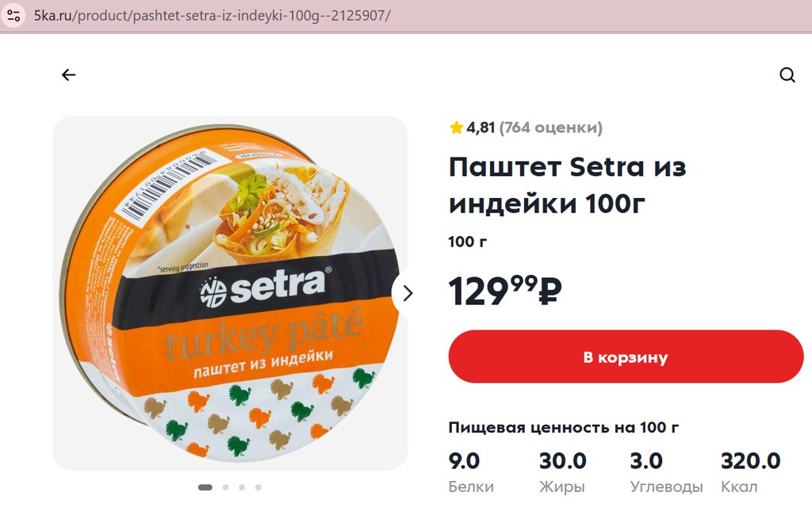Jump to the third carousel dot
812x515 pixels.
(242, 487)
